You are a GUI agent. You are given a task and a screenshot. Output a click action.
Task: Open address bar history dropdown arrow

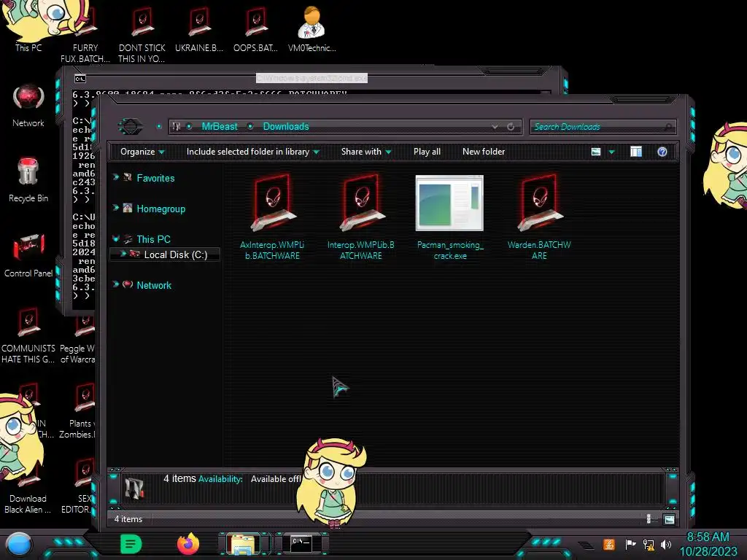pyautogui.click(x=495, y=127)
